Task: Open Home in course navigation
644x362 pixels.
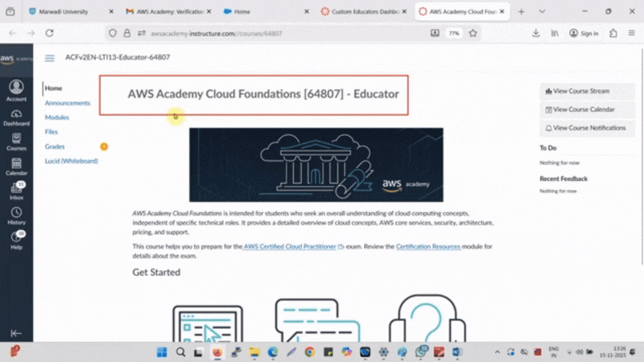Action: (x=53, y=88)
